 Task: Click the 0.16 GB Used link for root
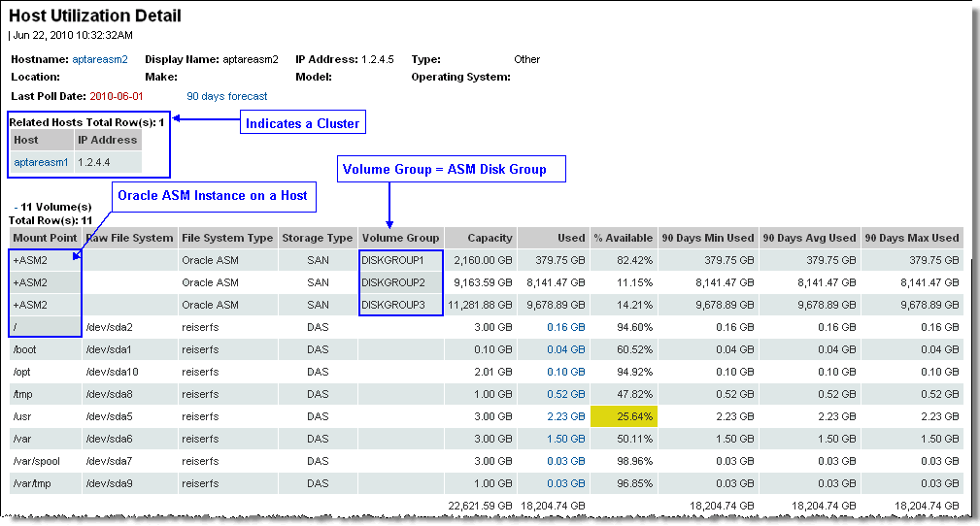tap(565, 327)
